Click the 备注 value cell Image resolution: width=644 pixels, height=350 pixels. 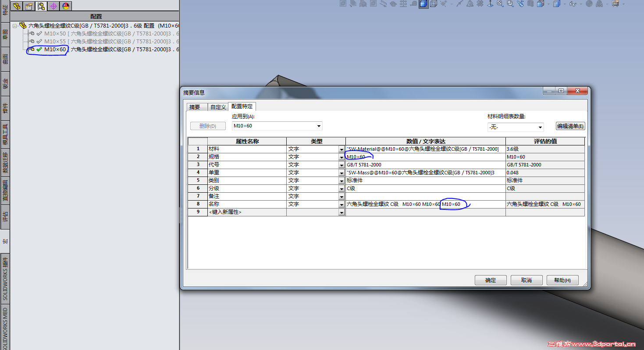coord(425,196)
